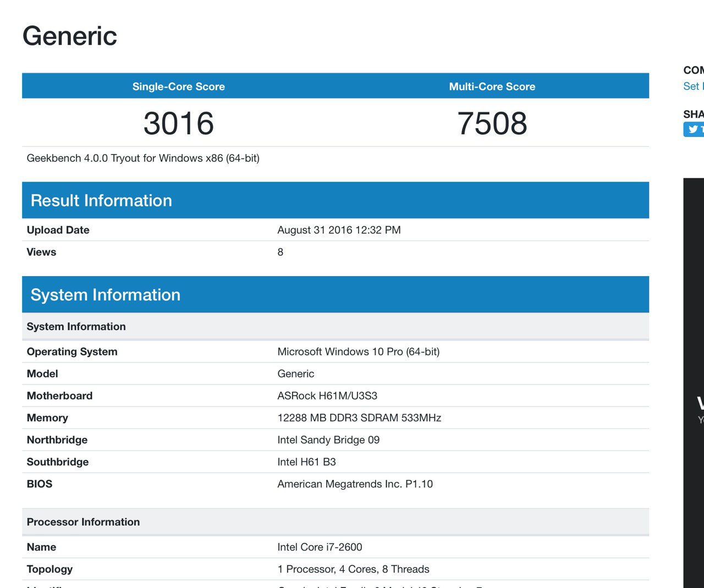Screen dimensions: 704x588
Task: Select the Intel Sandy Bridge 09 value
Action: (328, 440)
